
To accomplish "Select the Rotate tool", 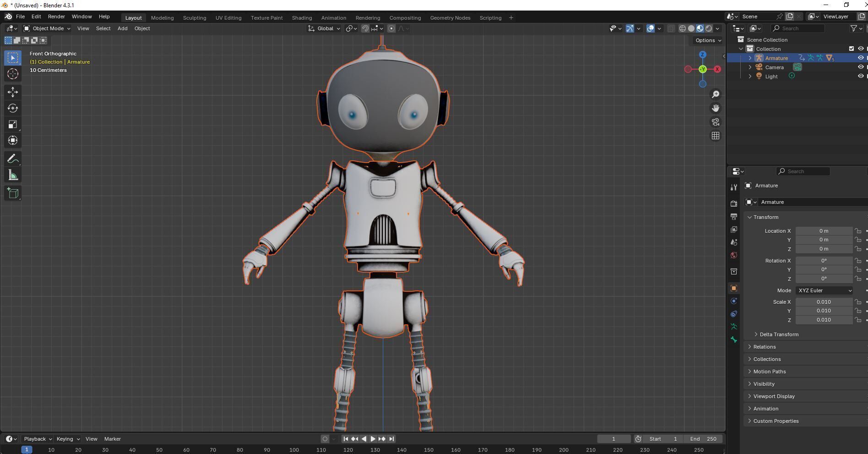I will (x=13, y=108).
